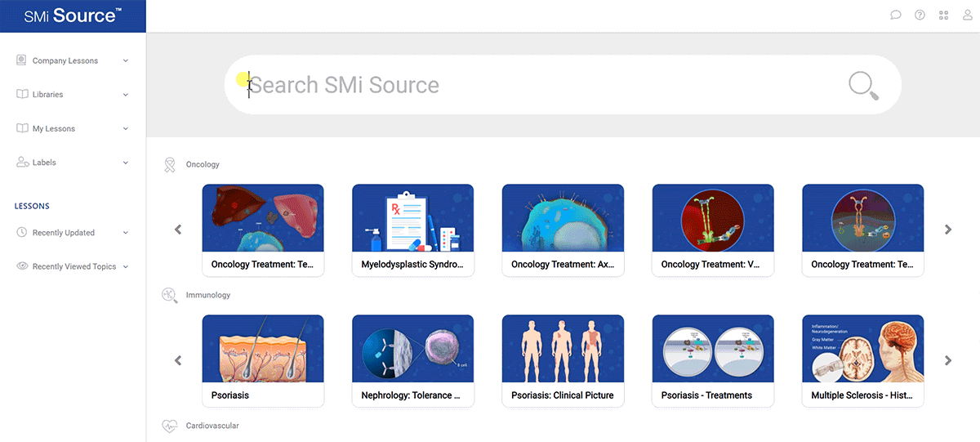This screenshot has height=442, width=980.
Task: Open the Myelodysplastic Syndrome lesson thumbnail
Action: click(x=412, y=218)
